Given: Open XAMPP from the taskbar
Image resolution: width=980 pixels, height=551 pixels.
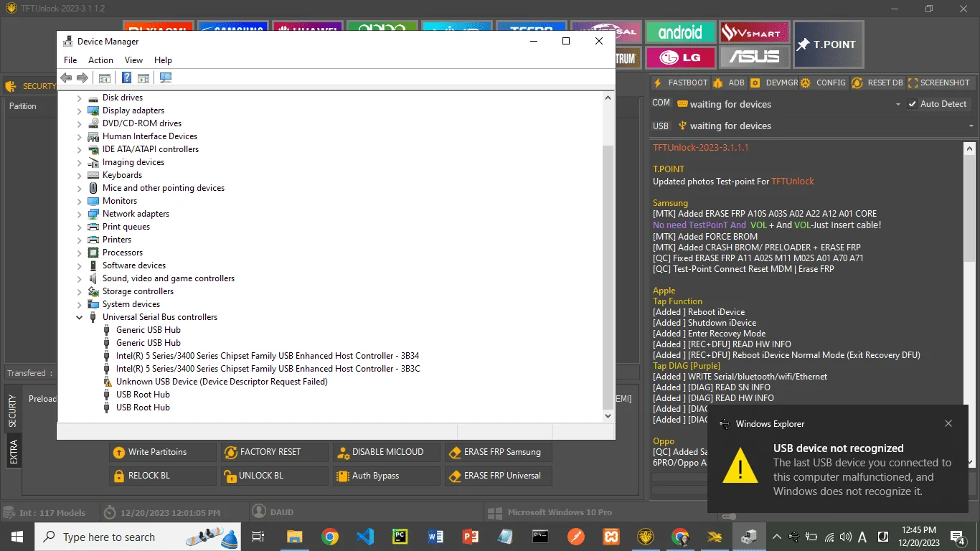Looking at the screenshot, I should coord(611,536).
